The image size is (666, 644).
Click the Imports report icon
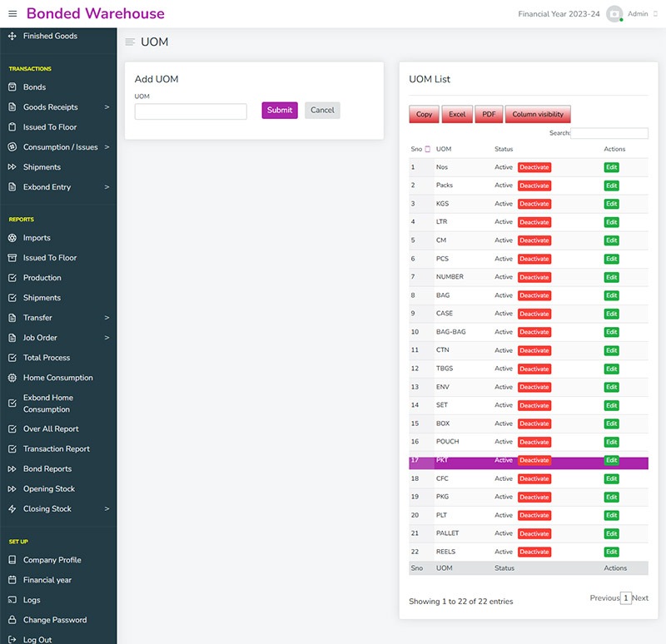click(12, 238)
